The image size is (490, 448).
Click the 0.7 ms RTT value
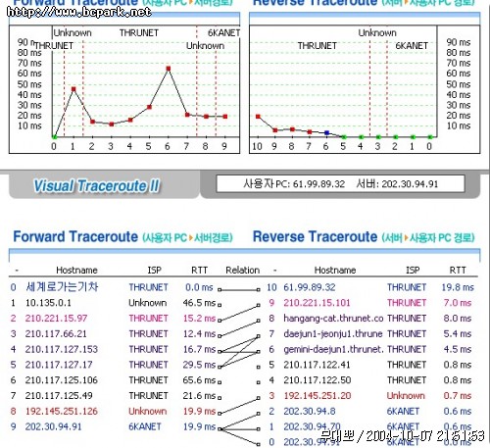(458, 396)
